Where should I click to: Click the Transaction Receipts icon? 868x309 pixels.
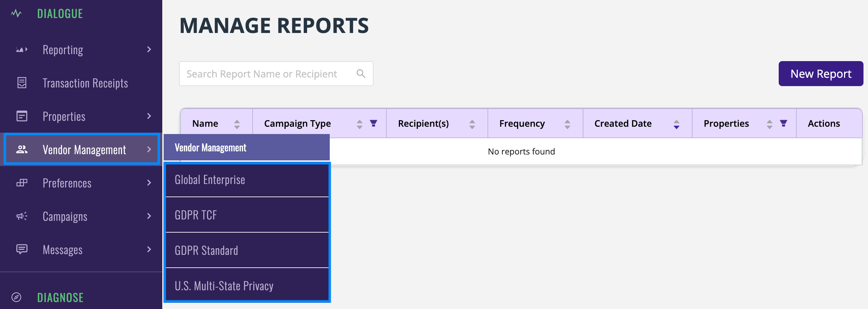[22, 83]
